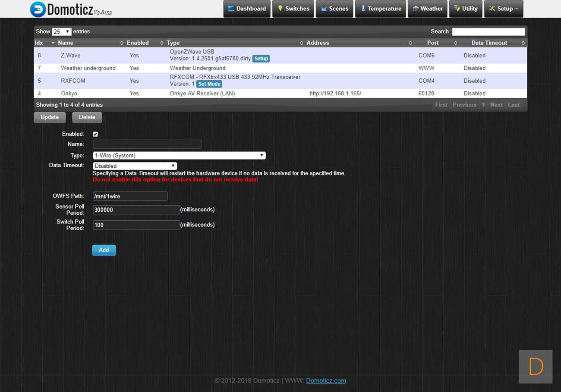Click the RFXCOM Set Mode button
Screen dimensions: 561x392
pos(209,84)
